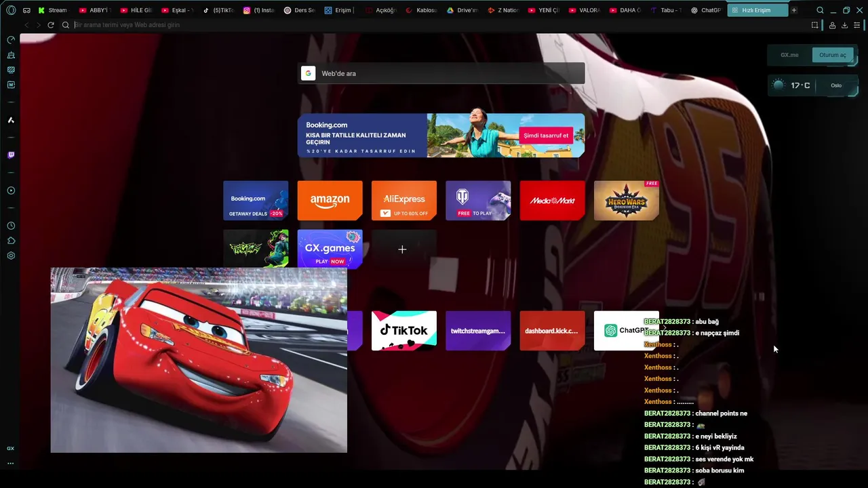Image resolution: width=868 pixels, height=488 pixels.
Task: Open the M panel icon in sidebar
Action: [x=11, y=85]
